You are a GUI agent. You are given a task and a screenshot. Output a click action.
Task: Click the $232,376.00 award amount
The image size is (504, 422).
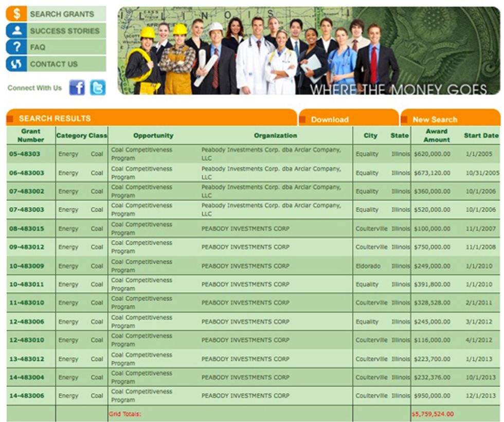tap(432, 377)
